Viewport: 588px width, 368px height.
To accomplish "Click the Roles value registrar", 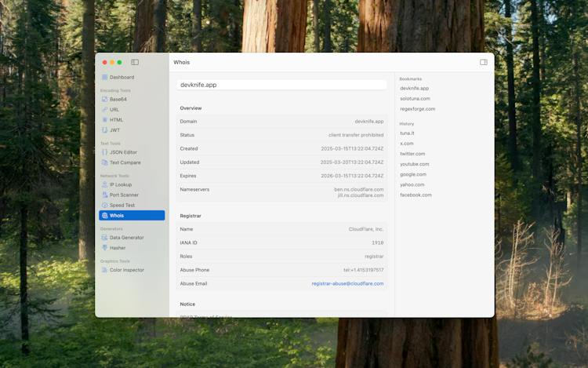I will pyautogui.click(x=374, y=257).
